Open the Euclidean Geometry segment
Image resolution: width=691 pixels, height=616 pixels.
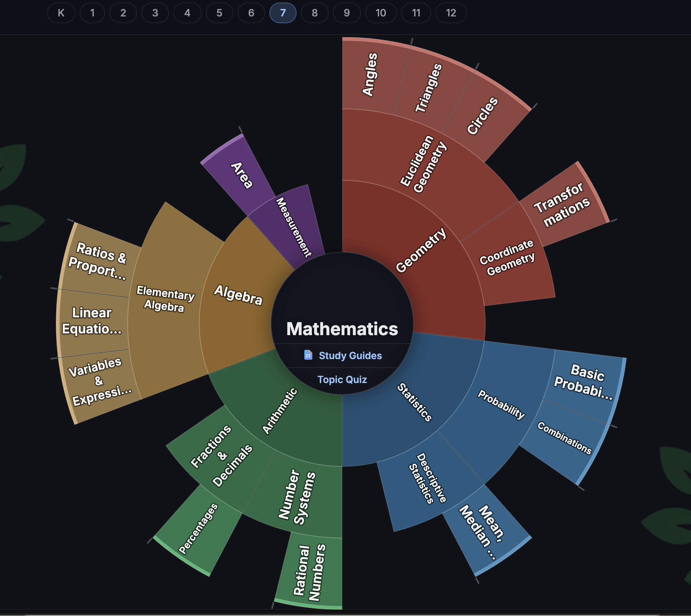[x=423, y=164]
